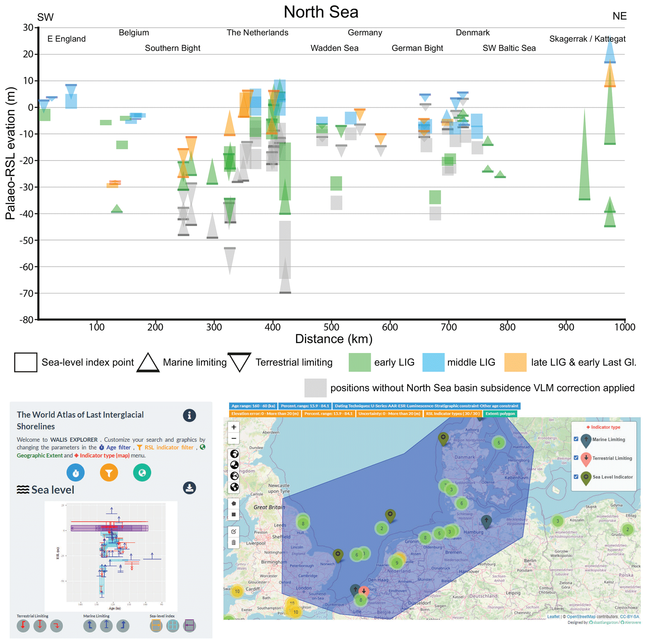Image resolution: width=648 pixels, height=644 pixels.
Task: Select the draw rectangle tool on map
Action: (234, 515)
